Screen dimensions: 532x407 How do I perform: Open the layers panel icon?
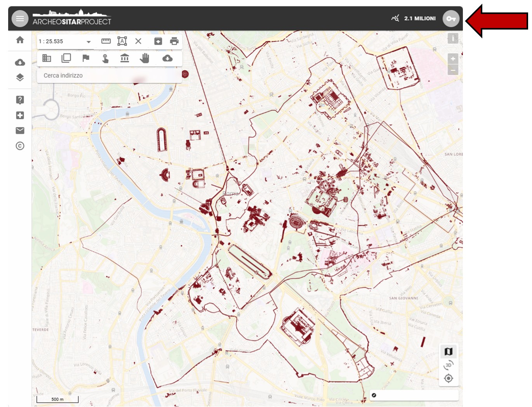pyautogui.click(x=20, y=77)
